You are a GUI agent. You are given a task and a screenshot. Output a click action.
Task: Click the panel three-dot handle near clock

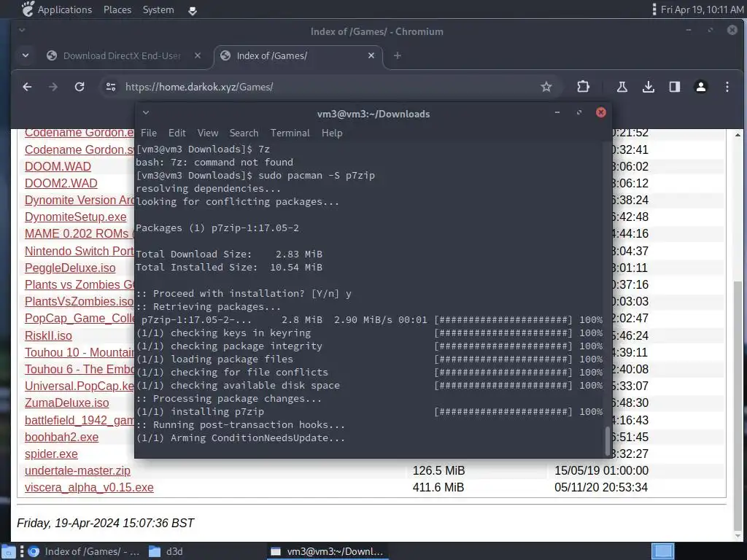click(654, 9)
